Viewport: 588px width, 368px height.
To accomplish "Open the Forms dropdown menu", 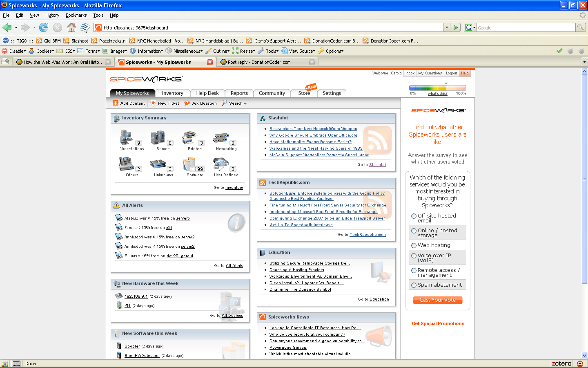I will coord(89,51).
